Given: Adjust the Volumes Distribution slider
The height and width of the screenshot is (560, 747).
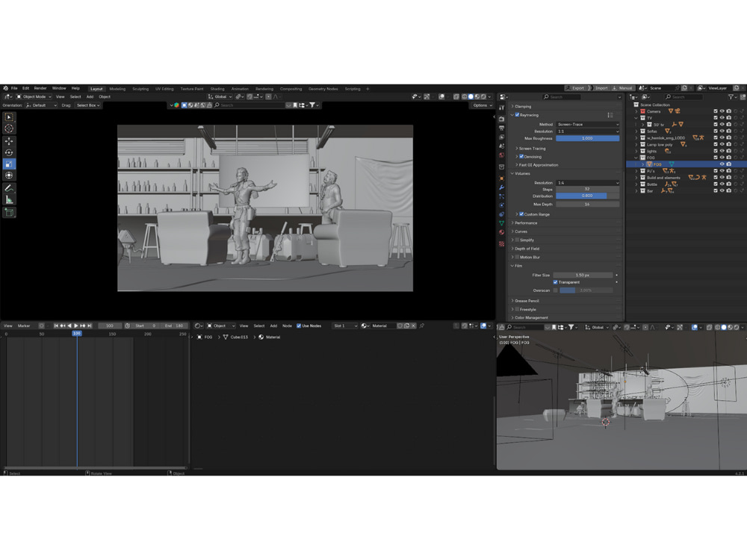Looking at the screenshot, I should pyautogui.click(x=588, y=196).
